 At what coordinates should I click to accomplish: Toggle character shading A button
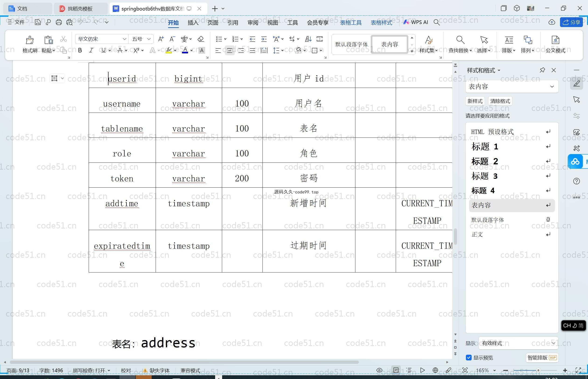coord(202,50)
